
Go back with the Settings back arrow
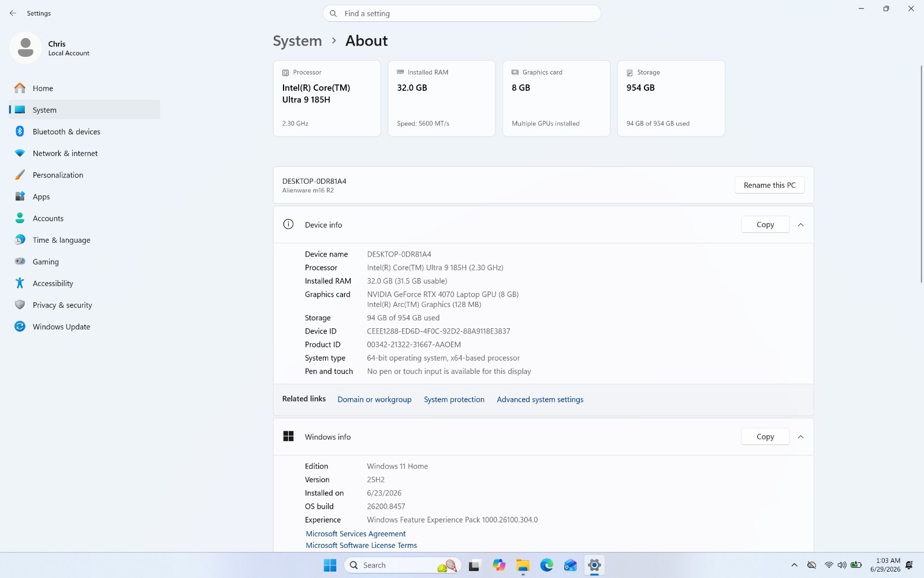[13, 13]
